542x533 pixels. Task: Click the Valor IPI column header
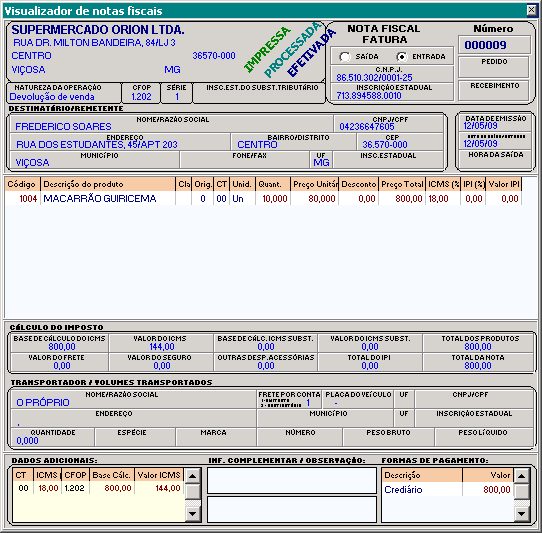[504, 184]
